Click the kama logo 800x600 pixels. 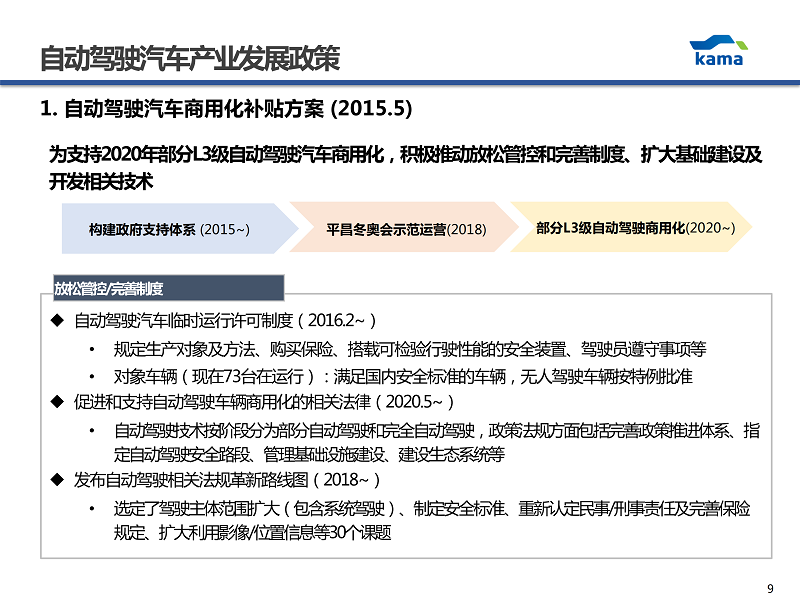click(718, 50)
